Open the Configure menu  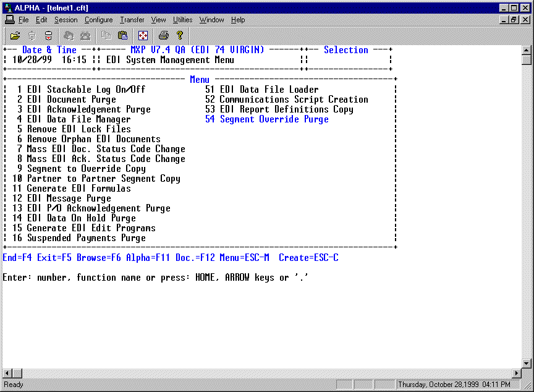(98, 20)
